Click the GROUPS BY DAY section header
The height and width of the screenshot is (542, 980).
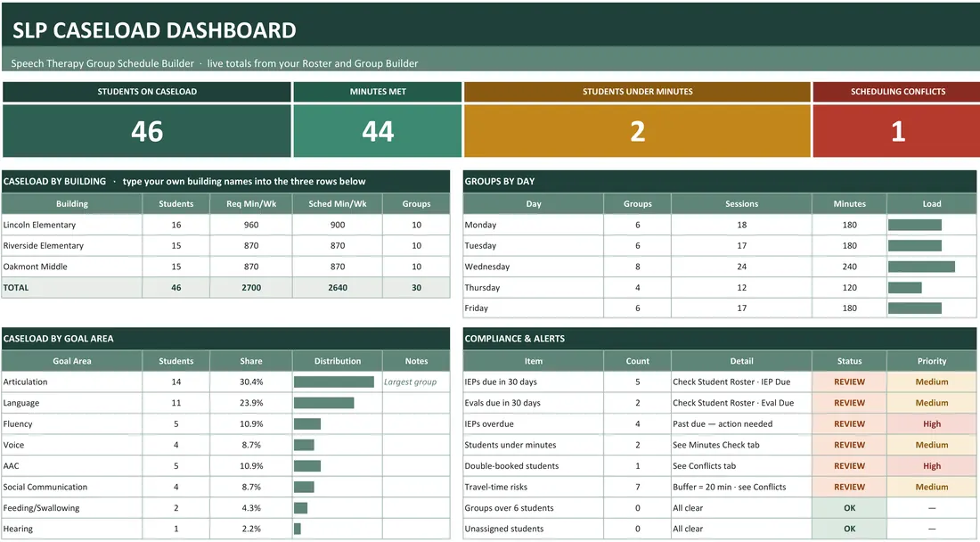719,181
